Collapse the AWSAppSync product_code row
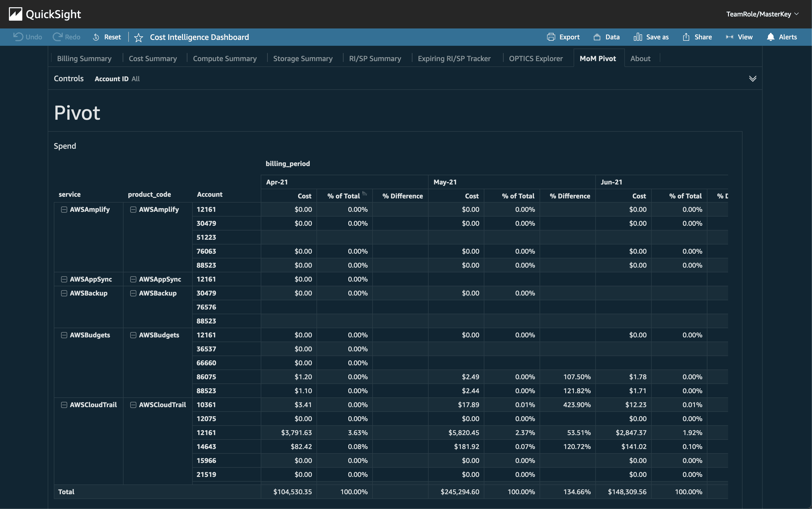This screenshot has height=509, width=812. coord(133,279)
